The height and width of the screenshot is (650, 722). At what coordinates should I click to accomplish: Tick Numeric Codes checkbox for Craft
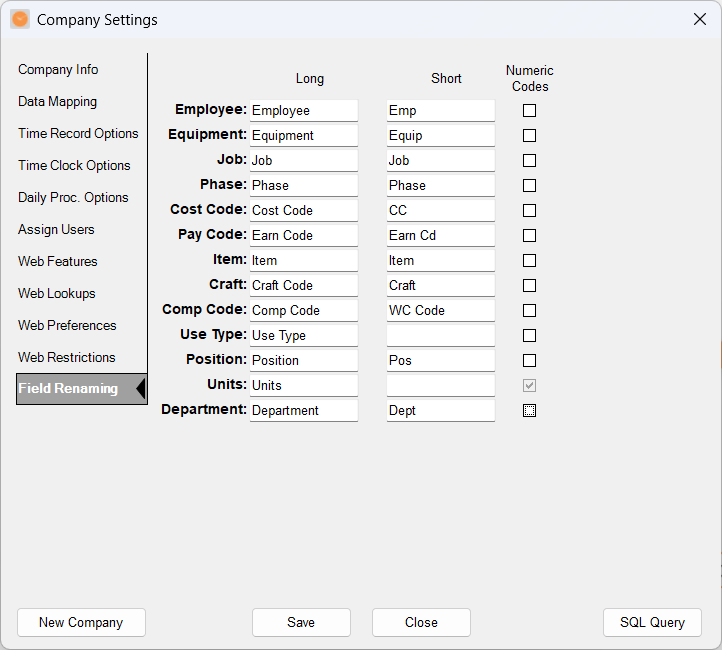[530, 285]
